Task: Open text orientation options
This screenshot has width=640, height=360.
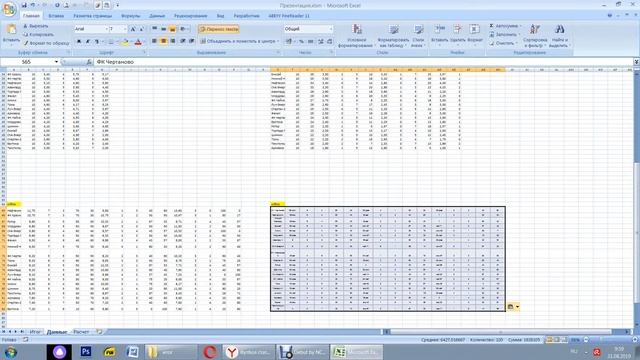Action: (x=184, y=29)
